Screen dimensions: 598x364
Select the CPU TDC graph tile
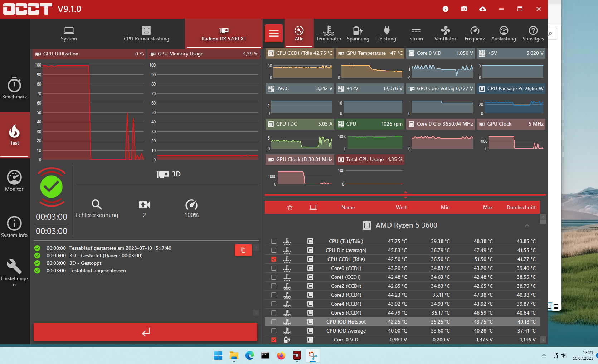tap(300, 135)
